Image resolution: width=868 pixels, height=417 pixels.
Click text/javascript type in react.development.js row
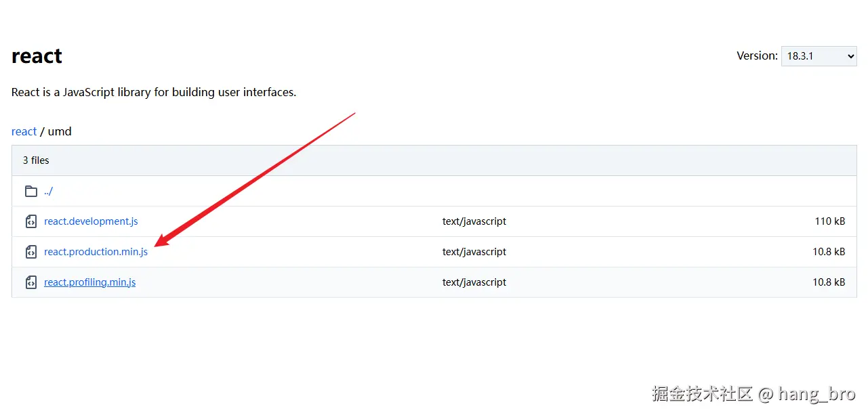click(474, 221)
